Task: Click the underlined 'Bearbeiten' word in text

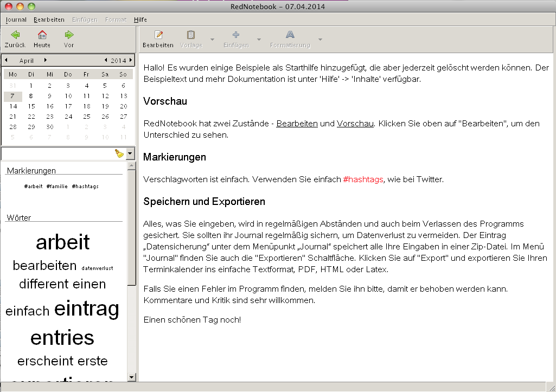Action: click(x=297, y=124)
